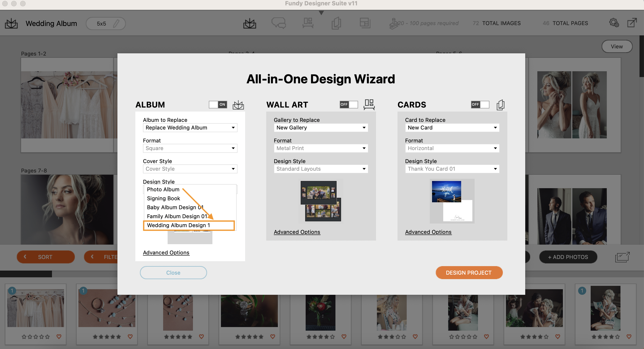Click the top center collapse triangle
This screenshot has height=349, width=644.
click(321, 13)
